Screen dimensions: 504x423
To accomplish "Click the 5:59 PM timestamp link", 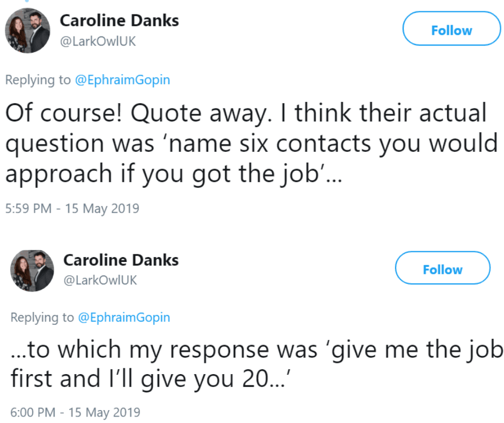I will coord(72,208).
